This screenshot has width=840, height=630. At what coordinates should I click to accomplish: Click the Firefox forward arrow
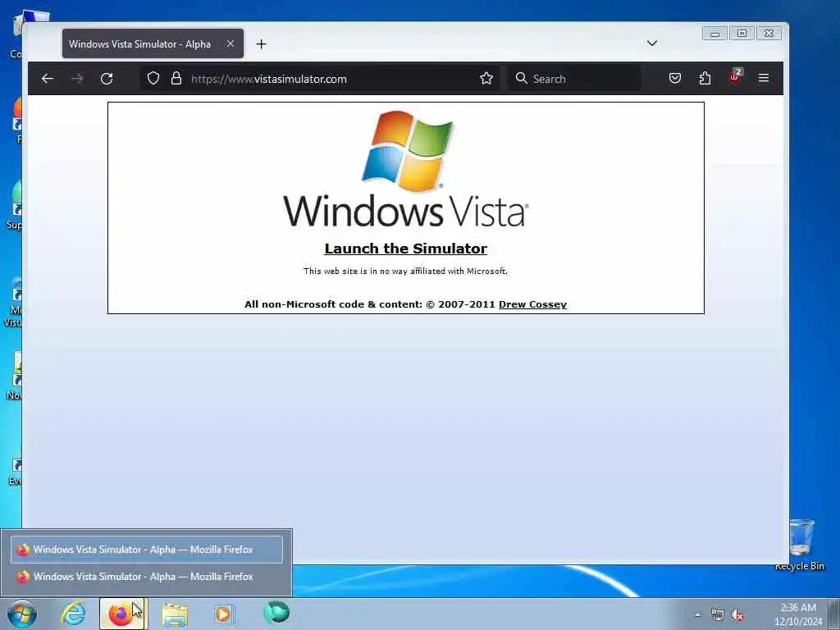(77, 79)
